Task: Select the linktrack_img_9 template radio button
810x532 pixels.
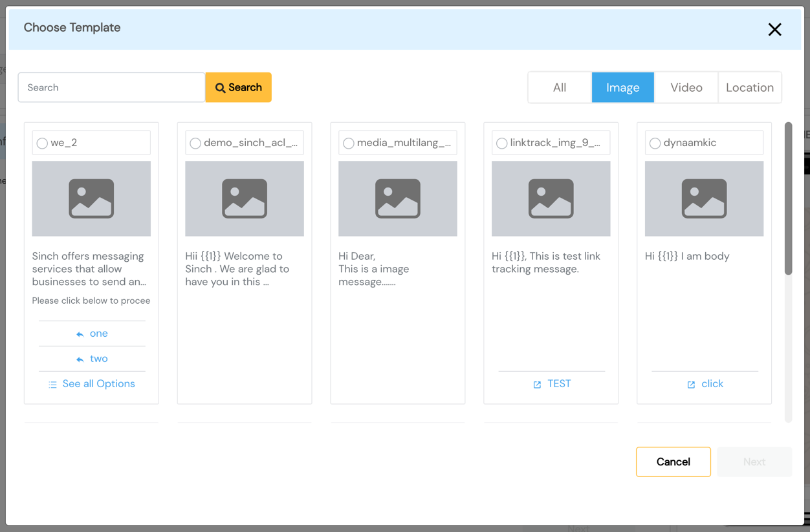Action: pos(501,143)
